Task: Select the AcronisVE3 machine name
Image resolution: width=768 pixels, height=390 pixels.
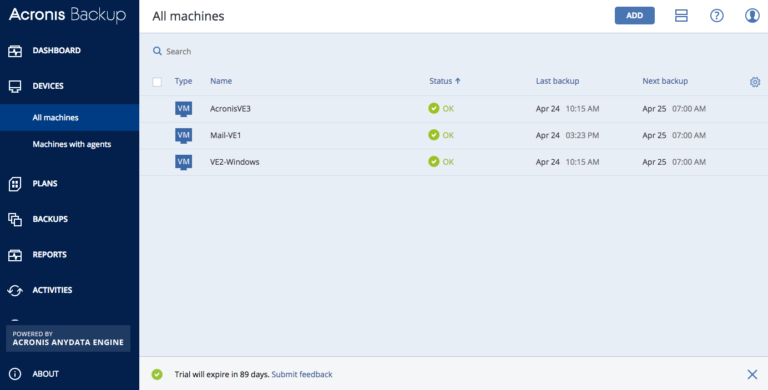Action: coord(230,109)
